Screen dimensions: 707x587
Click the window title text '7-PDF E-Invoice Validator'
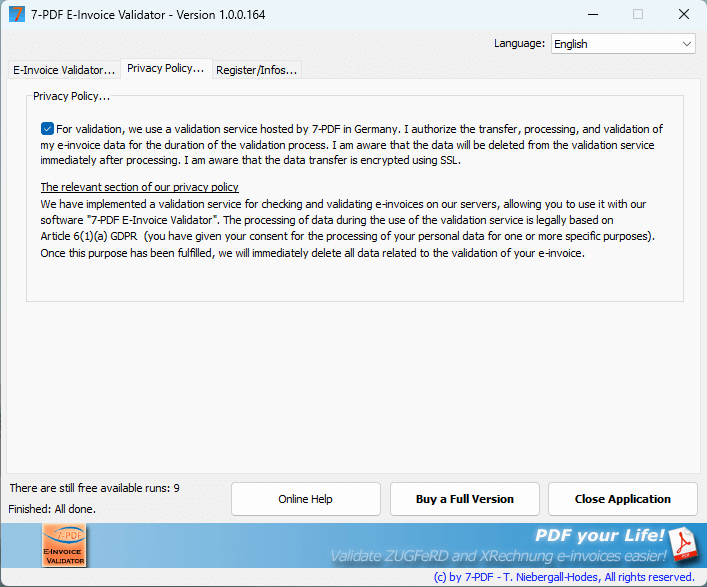tap(98, 15)
